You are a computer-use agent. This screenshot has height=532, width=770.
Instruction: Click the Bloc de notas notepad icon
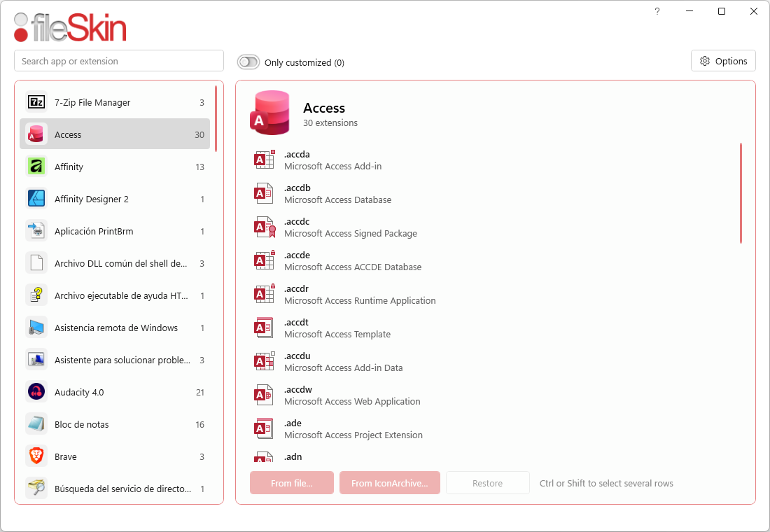point(36,424)
